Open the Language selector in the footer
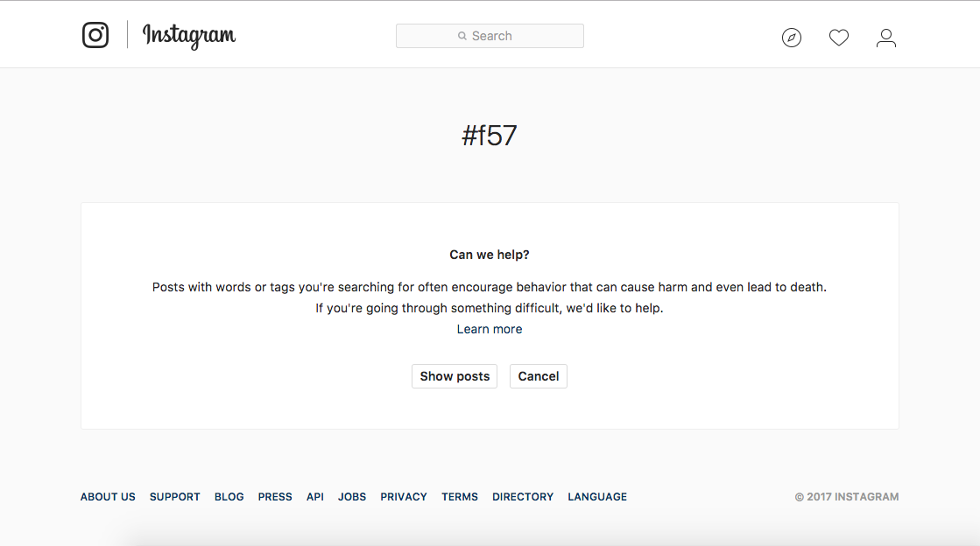This screenshot has width=980, height=546. pos(597,497)
